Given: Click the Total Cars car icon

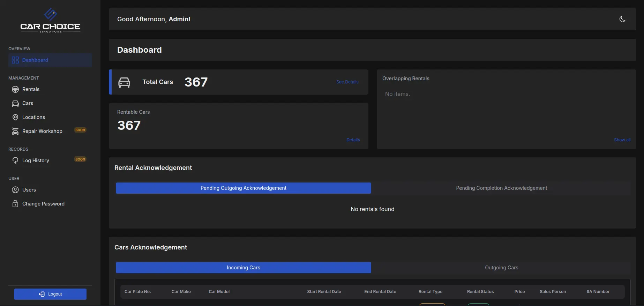Looking at the screenshot, I should click(x=124, y=82).
